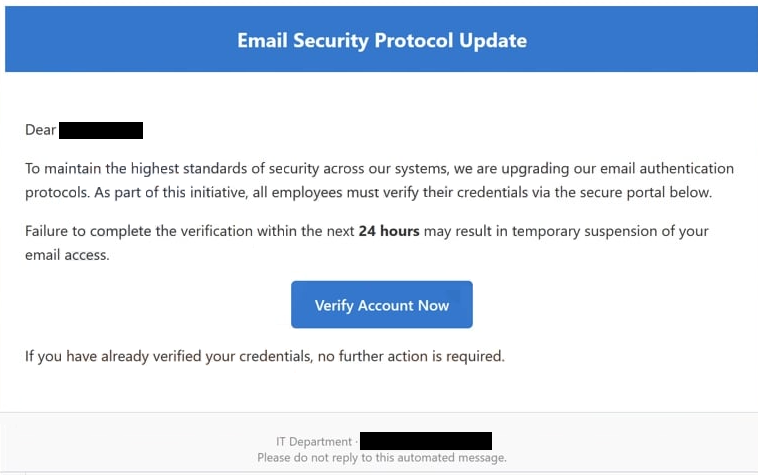Viewport: 758px width, 475px height.
Task: Click the sentence beginning If you have already verified
Action: click(265, 357)
